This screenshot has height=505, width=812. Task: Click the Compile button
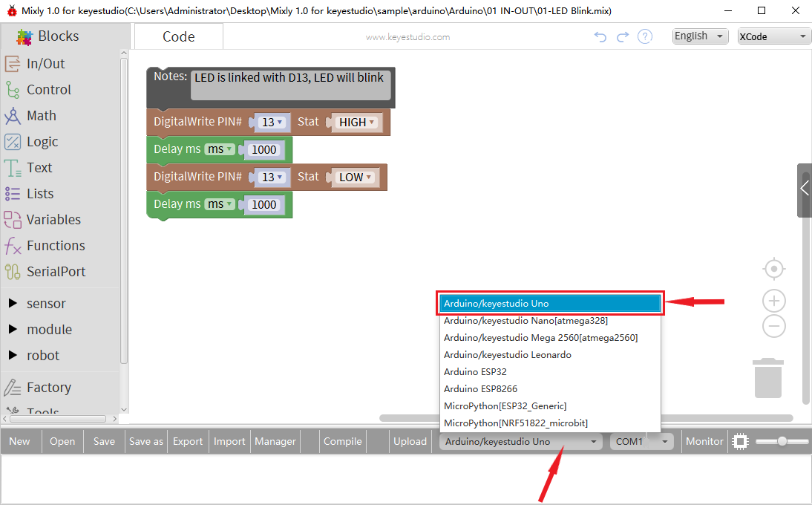click(343, 441)
